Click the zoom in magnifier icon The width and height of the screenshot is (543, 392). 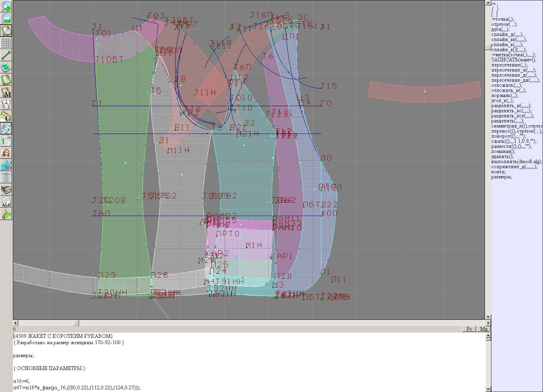6,6
